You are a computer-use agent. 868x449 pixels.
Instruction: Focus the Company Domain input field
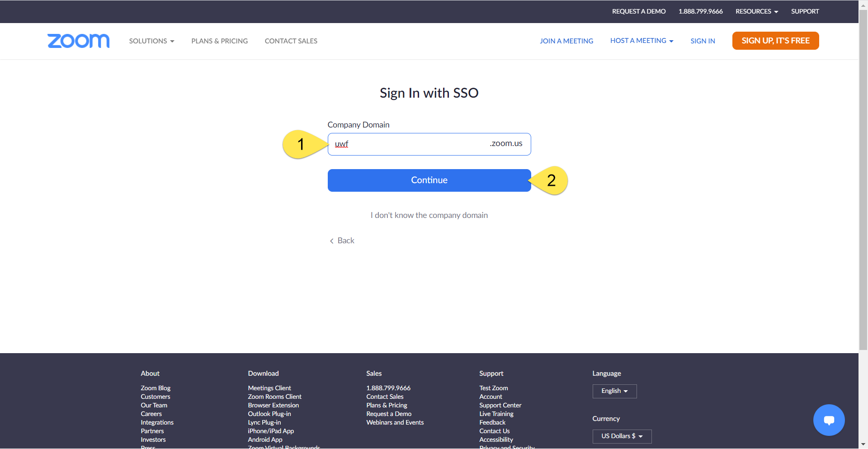pos(429,144)
